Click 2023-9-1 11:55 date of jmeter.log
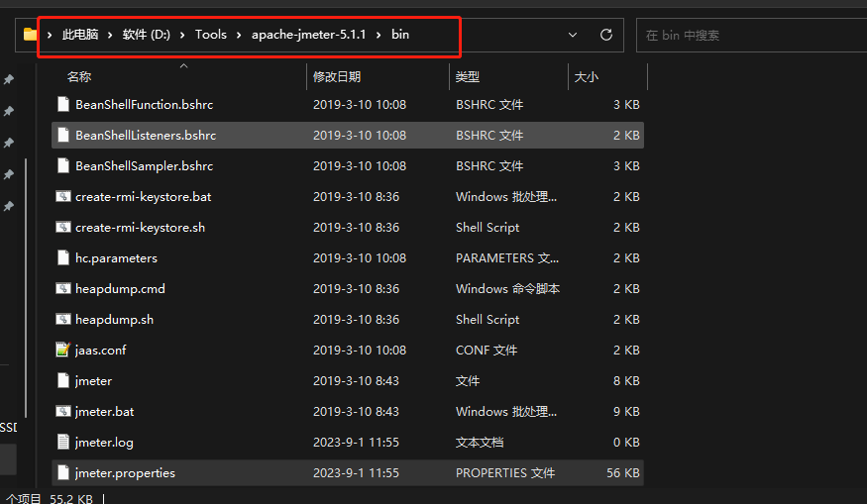 [x=356, y=442]
